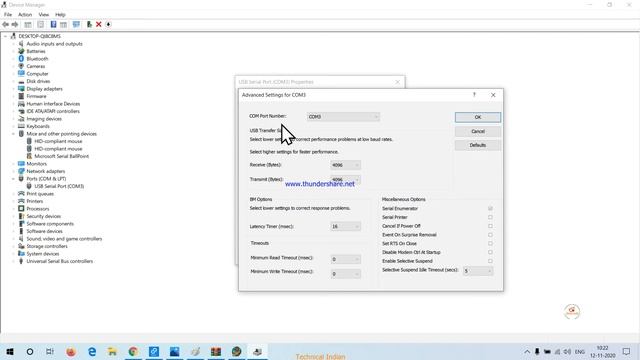Open the Latency Timer (msec) dropdown
Viewport: 640px width, 360px height.
coord(345,226)
